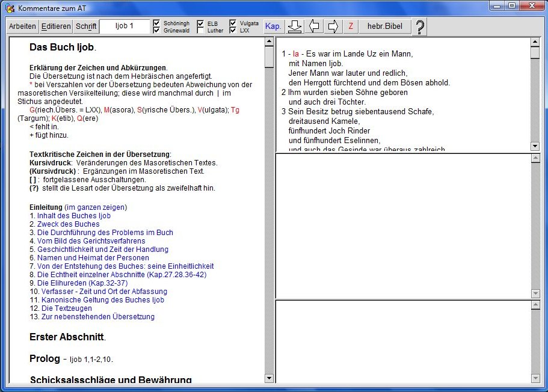The image size is (548, 392).
Task: Click scroll-up arrow of middle right pane
Action: tap(535, 158)
